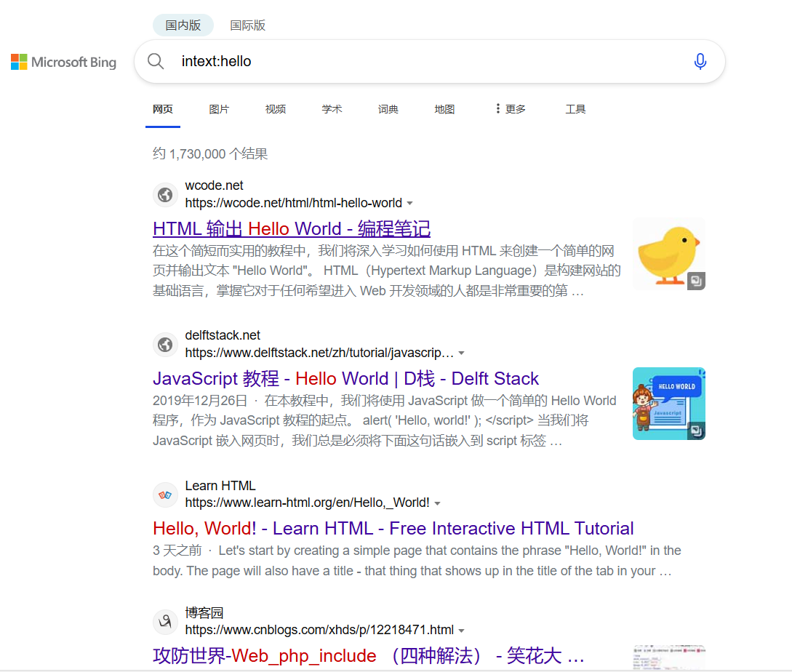Viewport: 792px width, 672px height.
Task: Open the cnblogs result thumbnail
Action: [669, 657]
